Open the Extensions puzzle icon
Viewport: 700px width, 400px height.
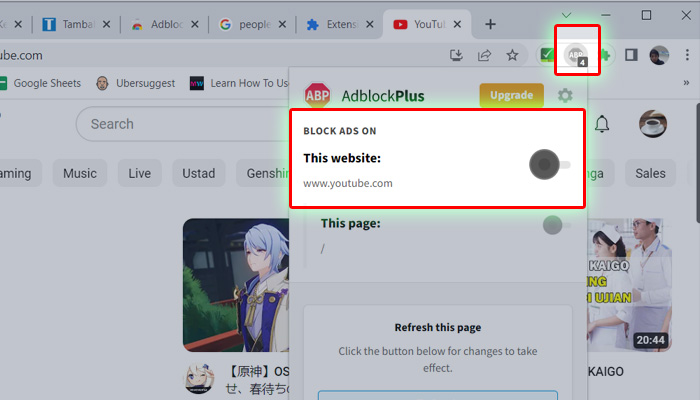[x=604, y=55]
